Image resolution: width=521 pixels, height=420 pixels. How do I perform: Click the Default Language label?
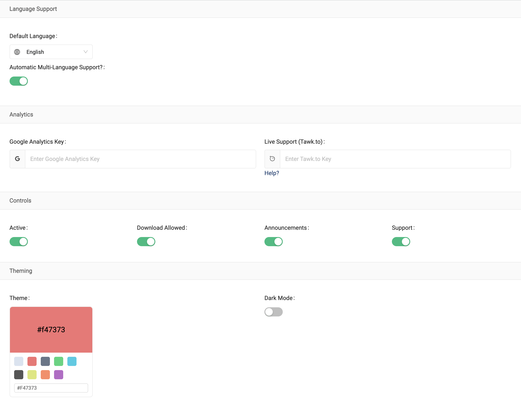pyautogui.click(x=33, y=36)
